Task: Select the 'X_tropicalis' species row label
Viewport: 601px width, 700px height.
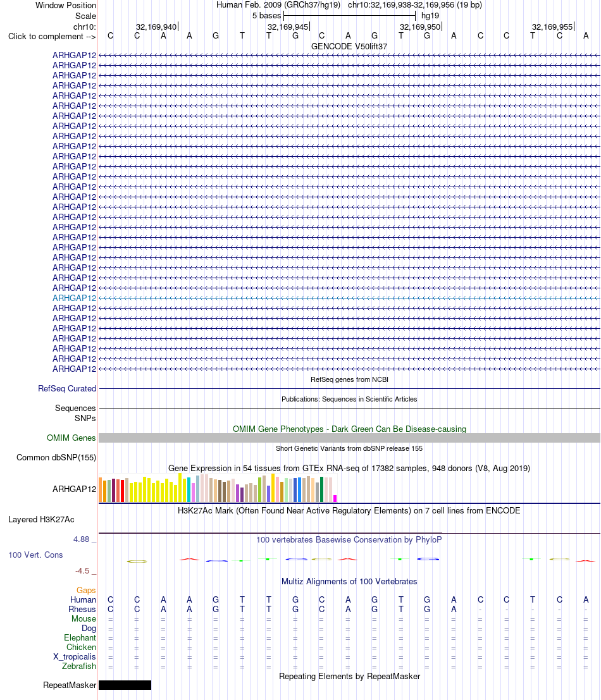Action: pyautogui.click(x=75, y=657)
